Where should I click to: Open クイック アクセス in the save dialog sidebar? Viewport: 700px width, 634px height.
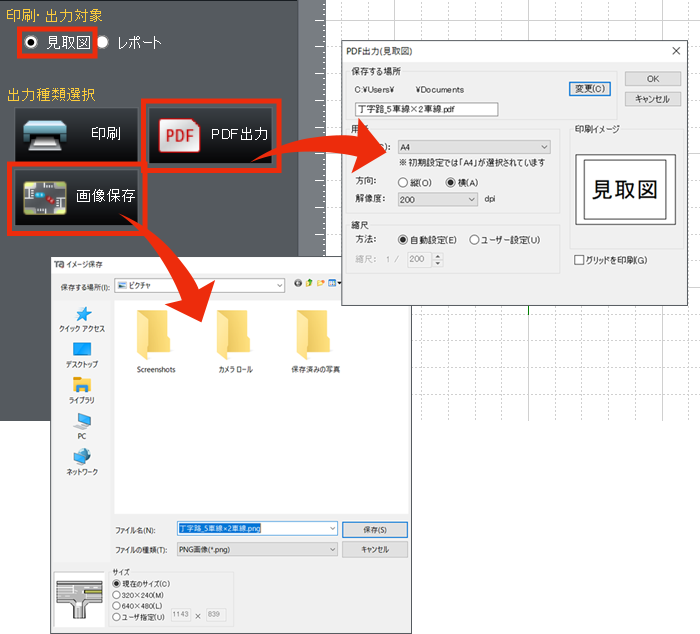(x=82, y=320)
